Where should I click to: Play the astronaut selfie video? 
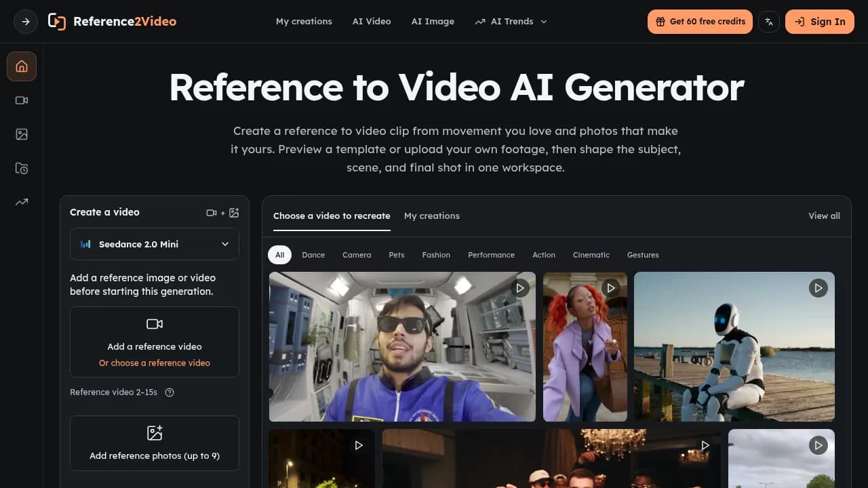[520, 288]
